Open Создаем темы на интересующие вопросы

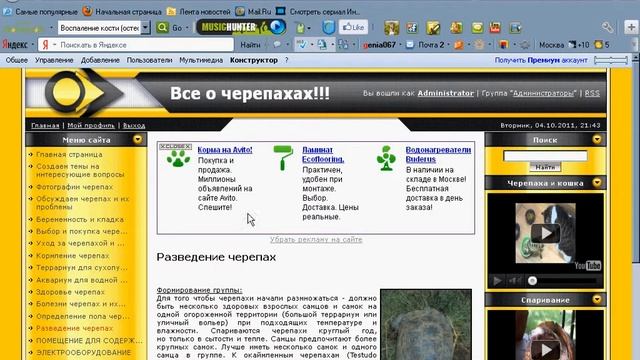click(80, 170)
